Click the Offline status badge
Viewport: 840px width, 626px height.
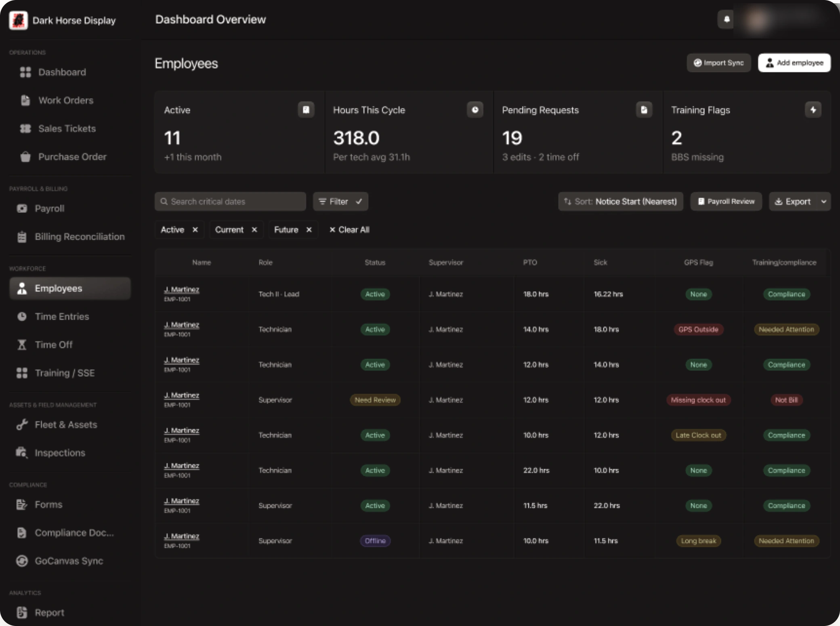(375, 541)
